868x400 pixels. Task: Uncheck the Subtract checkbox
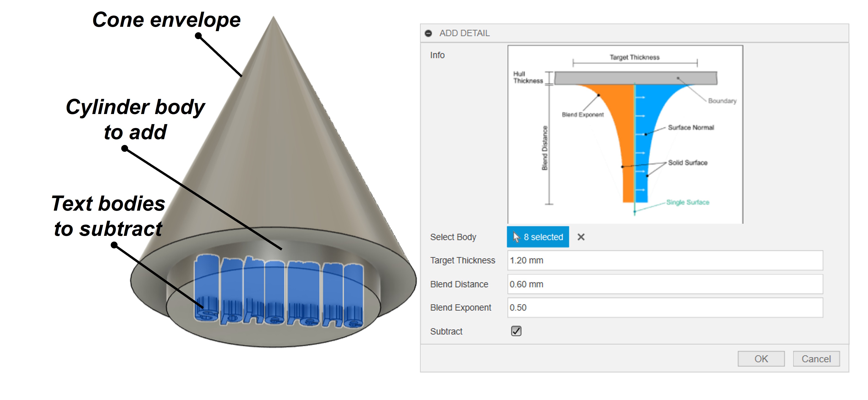click(x=516, y=331)
